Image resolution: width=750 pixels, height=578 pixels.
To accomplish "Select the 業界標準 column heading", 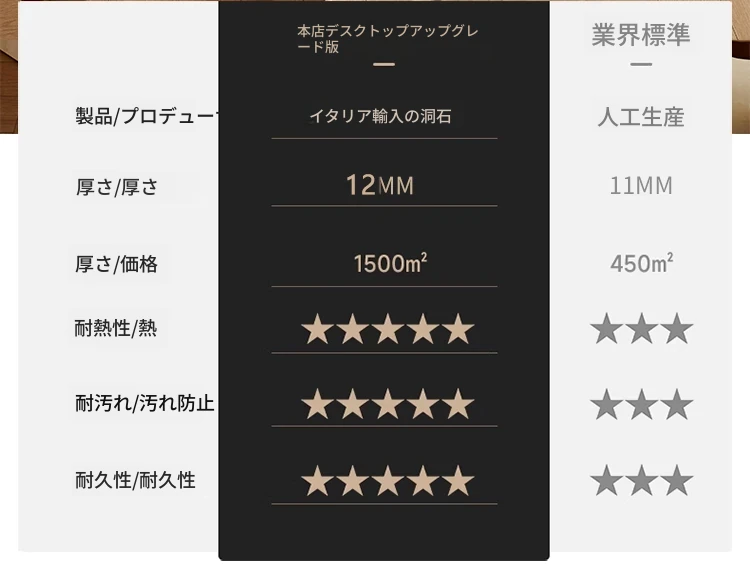I will [641, 34].
